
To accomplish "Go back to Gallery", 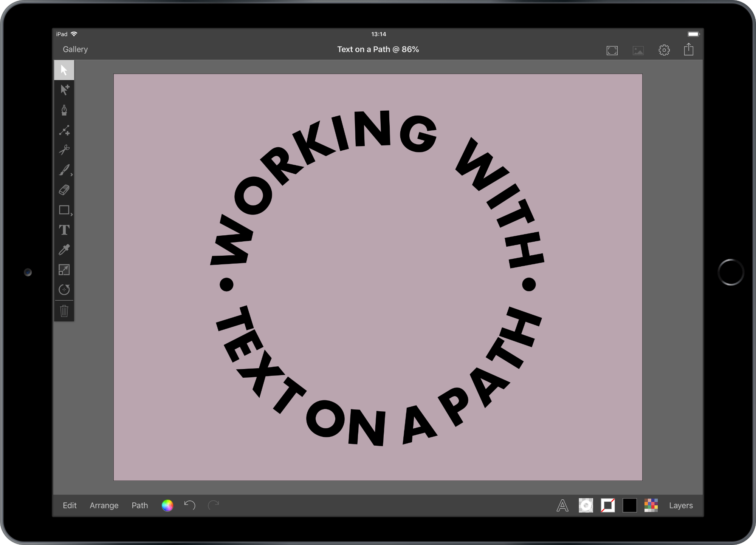I will coord(75,49).
